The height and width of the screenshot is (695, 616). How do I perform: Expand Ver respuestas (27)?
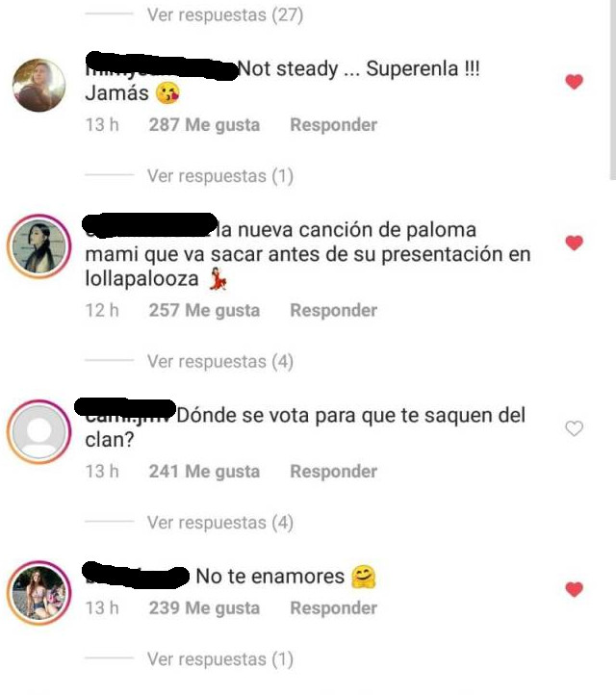point(225,14)
